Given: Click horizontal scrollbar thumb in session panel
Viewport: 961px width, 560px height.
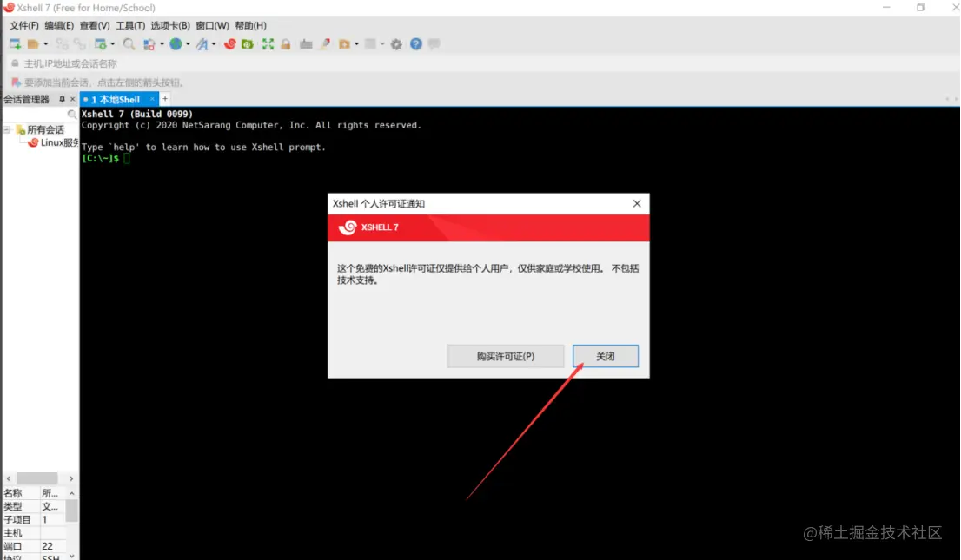Looking at the screenshot, I should tap(36, 478).
